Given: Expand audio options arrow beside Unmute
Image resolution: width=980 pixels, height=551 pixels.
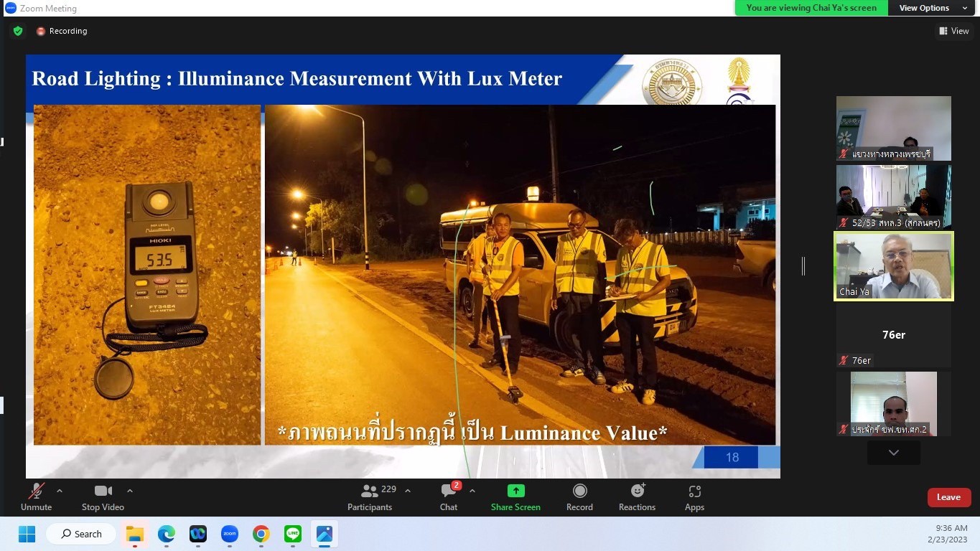Looking at the screenshot, I should pyautogui.click(x=60, y=491).
